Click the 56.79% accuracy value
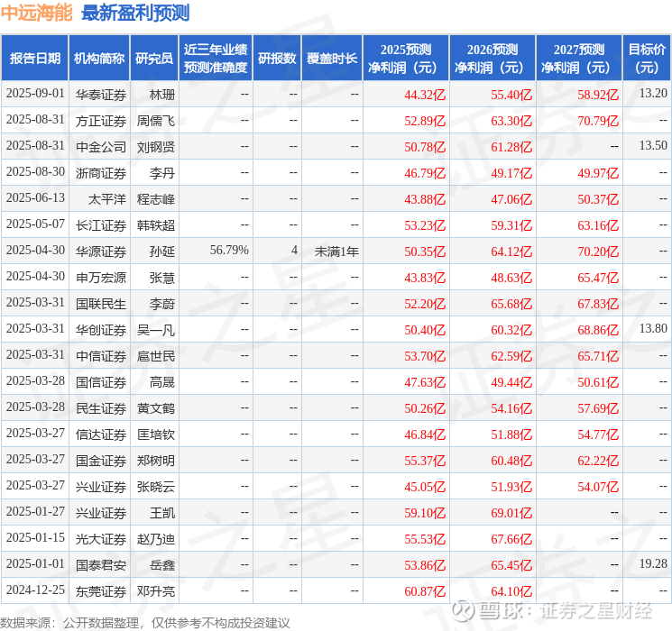This screenshot has height=631, width=672. point(229,251)
